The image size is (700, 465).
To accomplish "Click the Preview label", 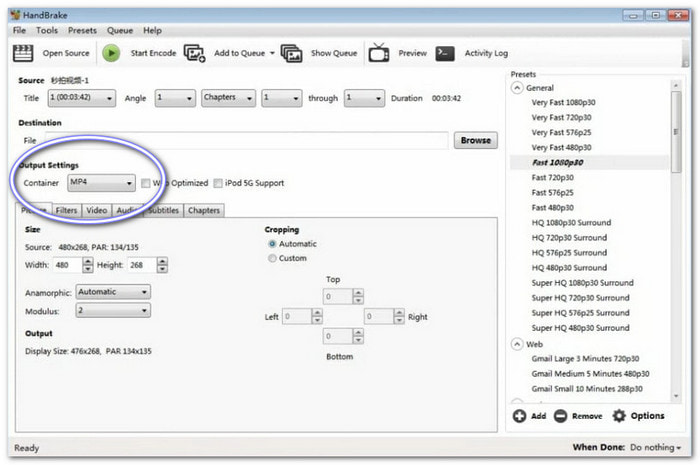I will [412, 53].
